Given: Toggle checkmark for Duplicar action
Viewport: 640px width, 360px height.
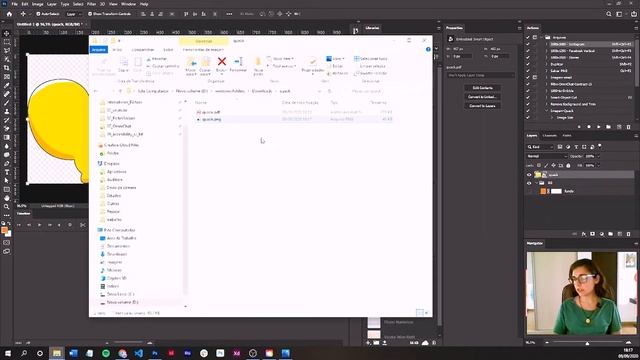Looking at the screenshot, I should tap(528, 64).
